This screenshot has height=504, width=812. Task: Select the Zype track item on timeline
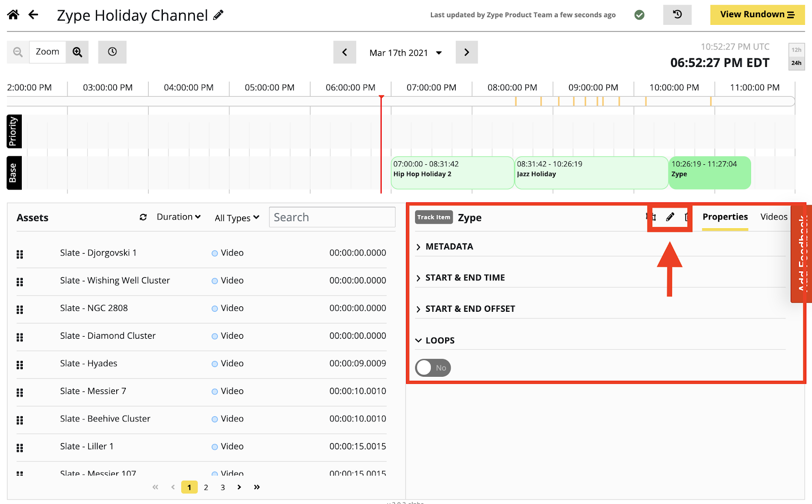point(709,173)
